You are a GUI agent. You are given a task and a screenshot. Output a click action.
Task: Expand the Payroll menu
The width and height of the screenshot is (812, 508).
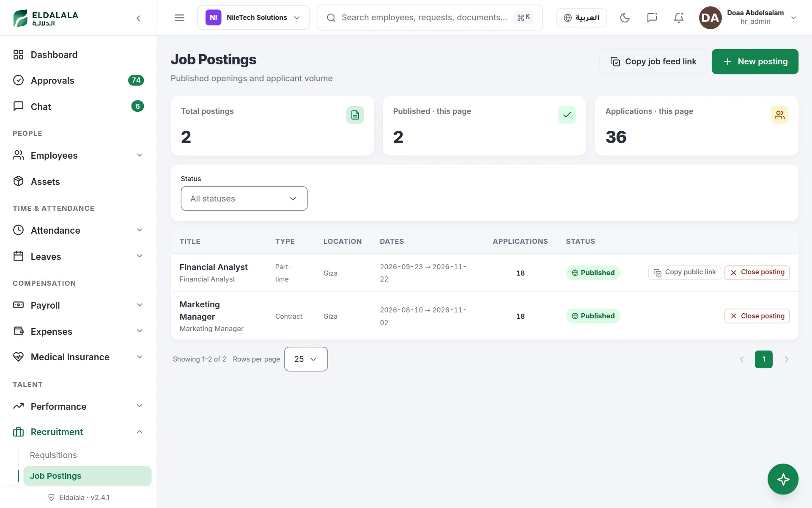click(78, 305)
